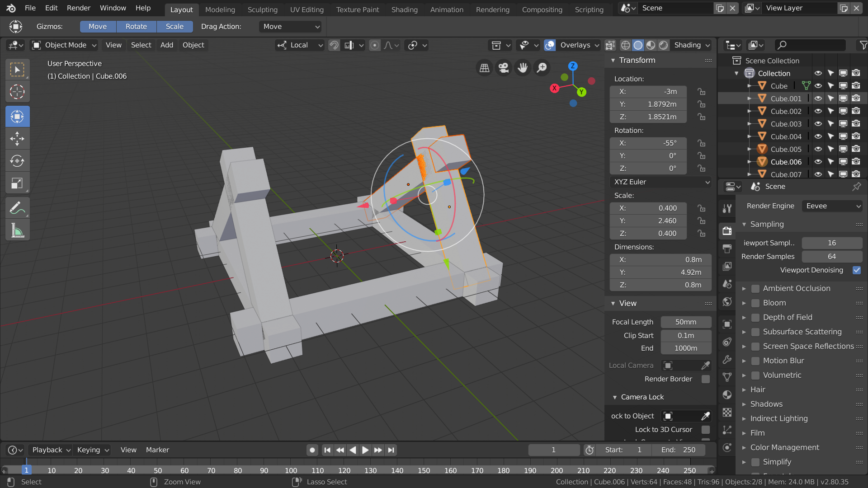Click frame 100 on the timeline

pyautogui.click(x=291, y=470)
